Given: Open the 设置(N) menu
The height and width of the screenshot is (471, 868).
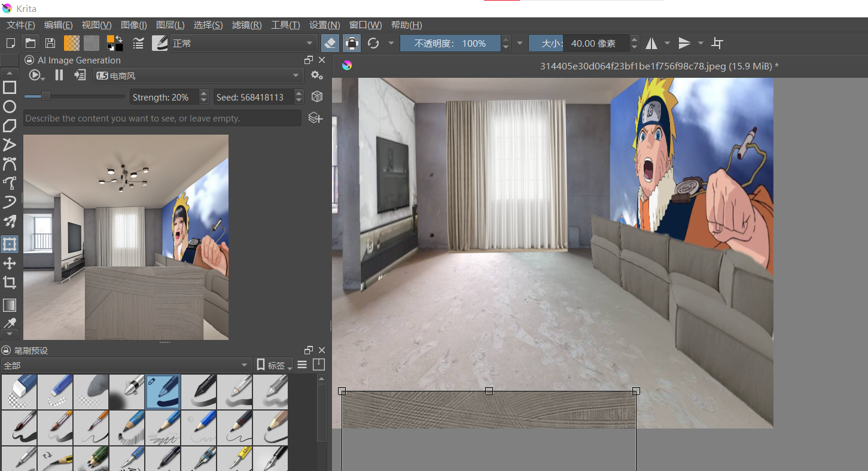Looking at the screenshot, I should [324, 25].
